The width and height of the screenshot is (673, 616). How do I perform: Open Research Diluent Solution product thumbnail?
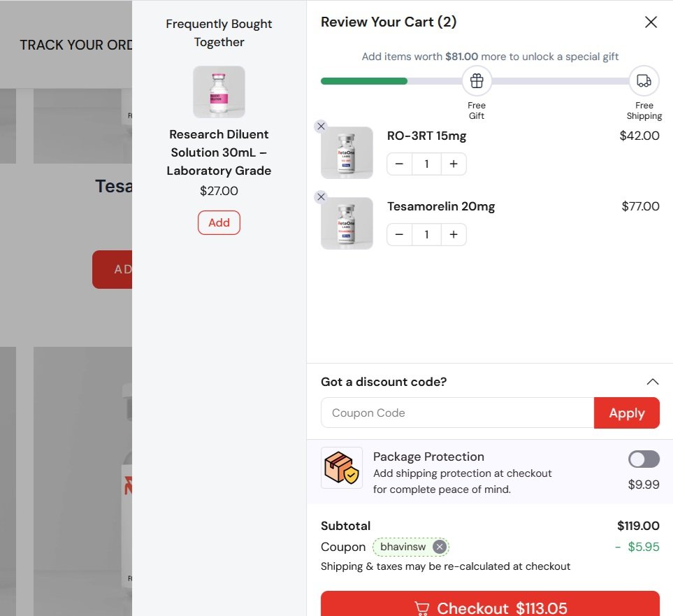click(219, 92)
